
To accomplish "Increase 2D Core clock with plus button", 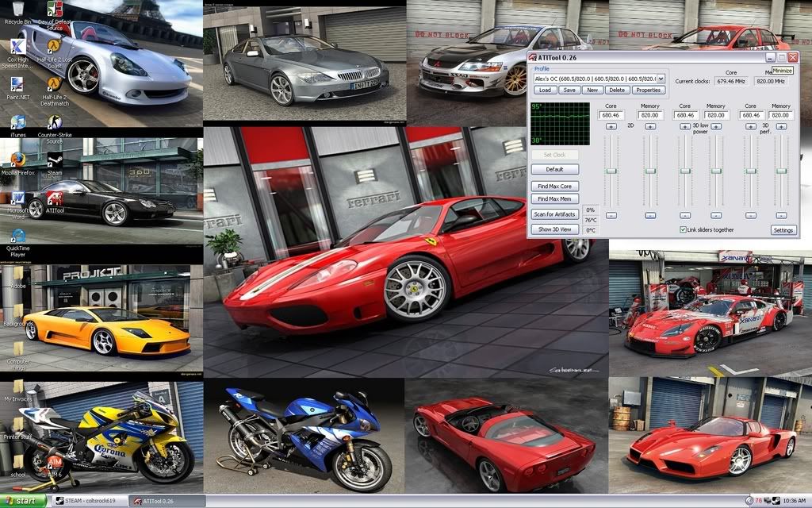I will pos(611,126).
